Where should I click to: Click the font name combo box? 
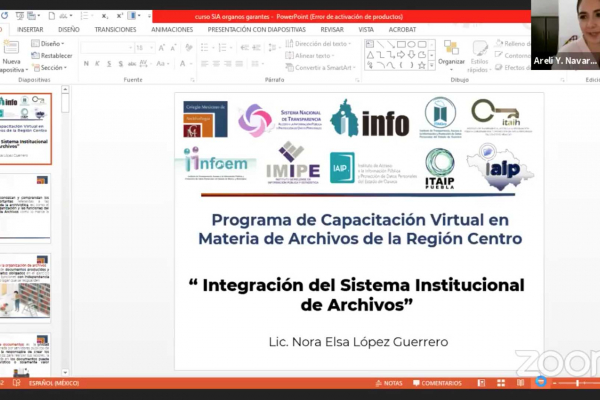point(107,48)
